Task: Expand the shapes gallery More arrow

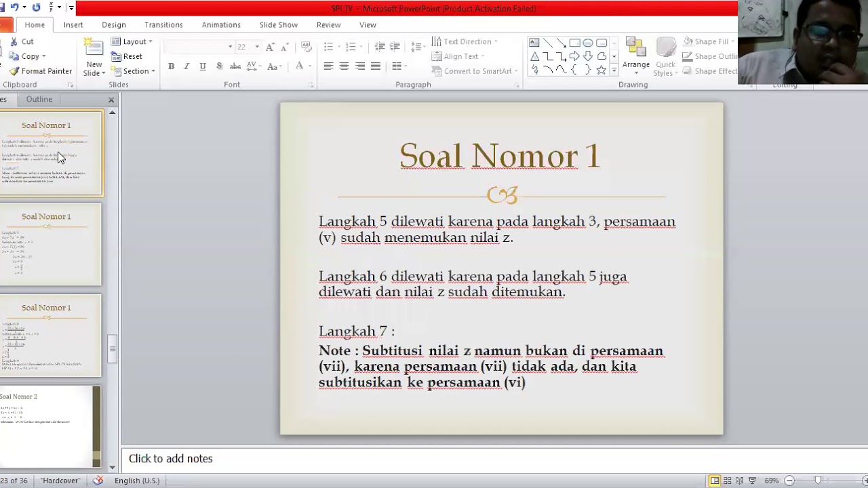Action: pos(614,70)
